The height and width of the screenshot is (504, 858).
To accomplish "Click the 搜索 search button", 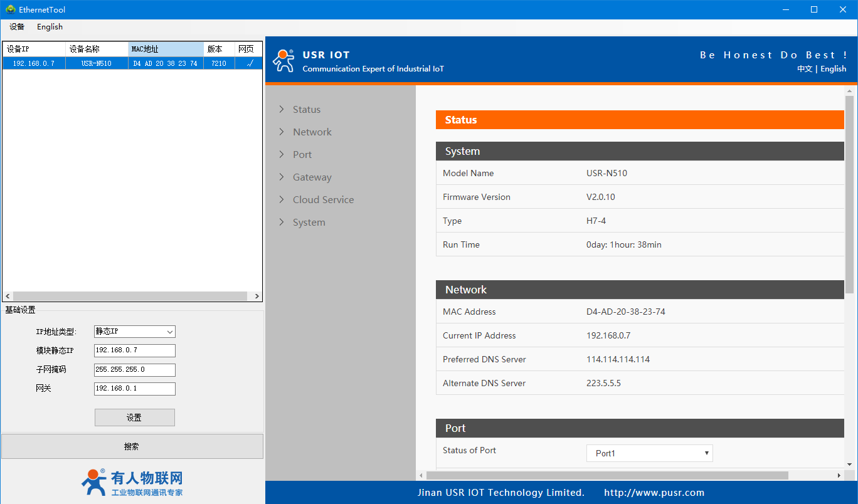I will pos(132,446).
